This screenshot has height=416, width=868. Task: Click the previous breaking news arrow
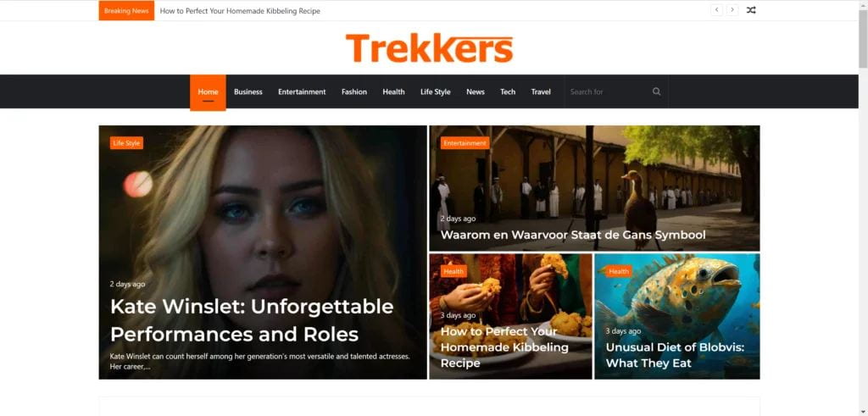click(x=716, y=10)
